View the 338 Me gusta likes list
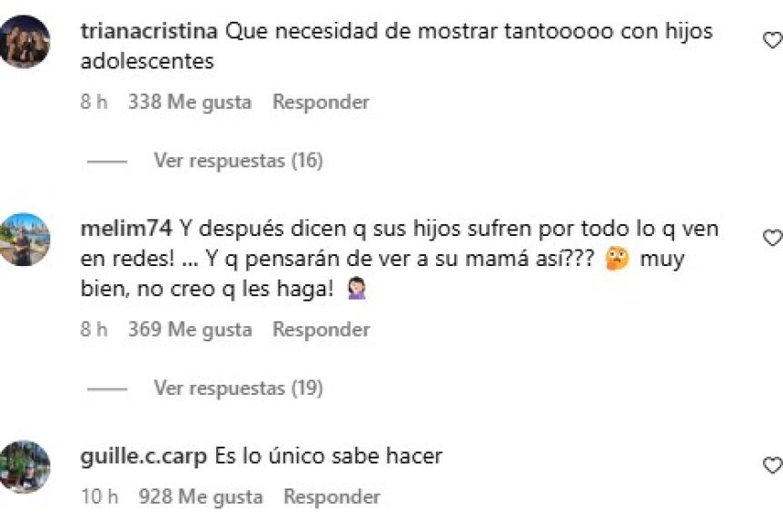 tap(190, 103)
